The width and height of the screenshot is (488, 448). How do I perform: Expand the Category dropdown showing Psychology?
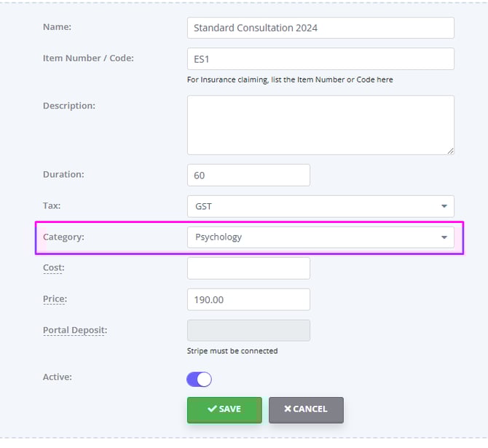[320, 237]
